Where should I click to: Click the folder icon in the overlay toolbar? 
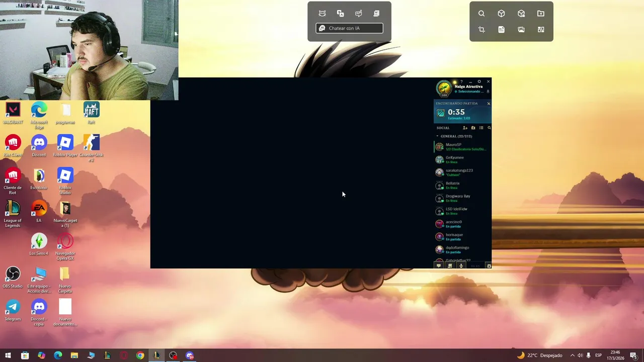coord(541,14)
